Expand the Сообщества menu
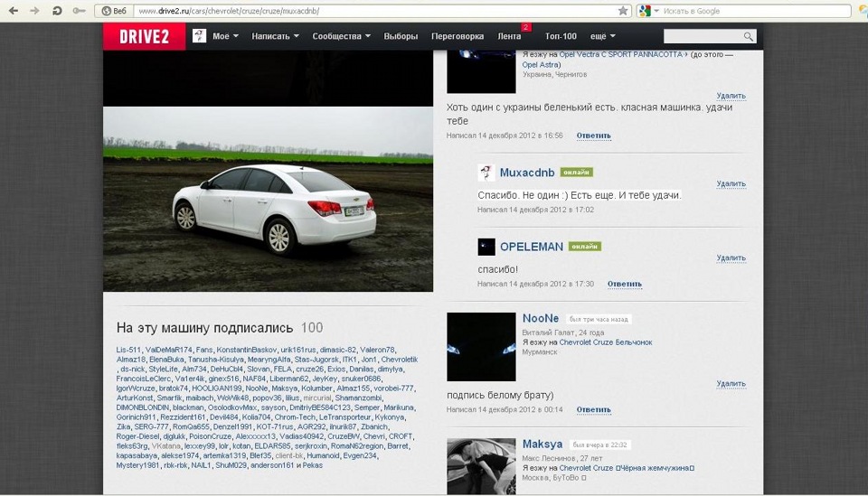 341,36
